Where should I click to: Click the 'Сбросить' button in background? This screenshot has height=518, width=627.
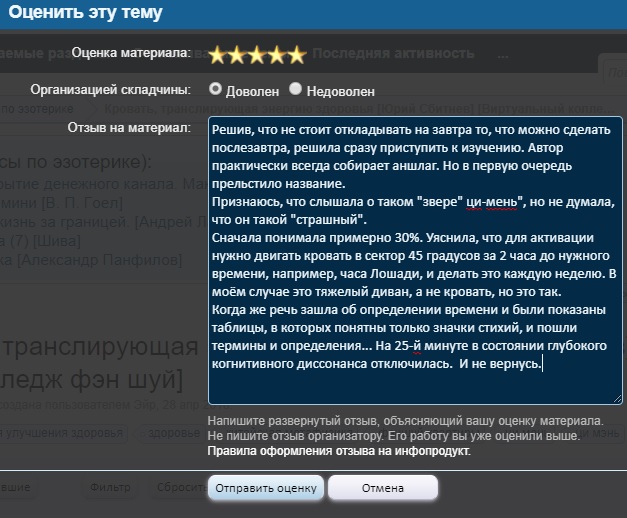pos(180,488)
